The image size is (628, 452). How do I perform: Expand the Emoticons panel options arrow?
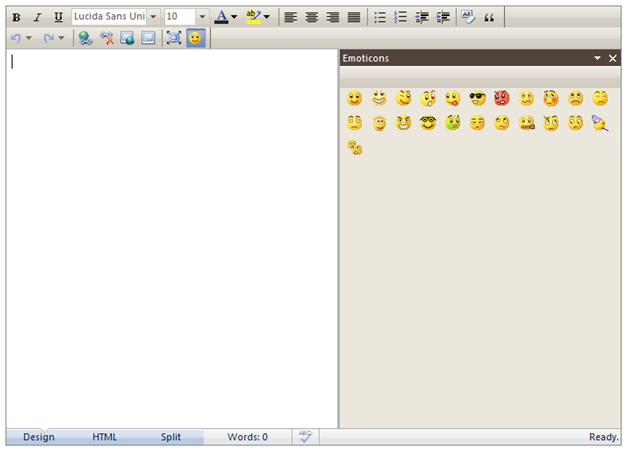point(598,59)
